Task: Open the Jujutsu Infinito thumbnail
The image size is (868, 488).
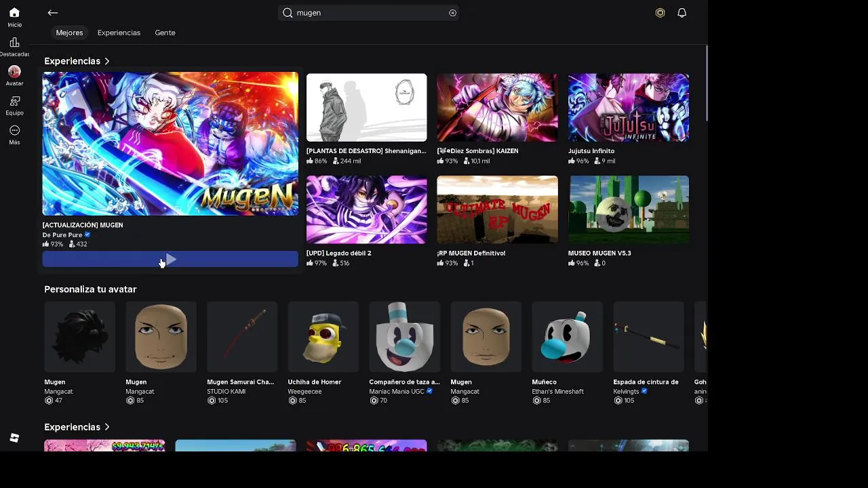Action: (628, 108)
